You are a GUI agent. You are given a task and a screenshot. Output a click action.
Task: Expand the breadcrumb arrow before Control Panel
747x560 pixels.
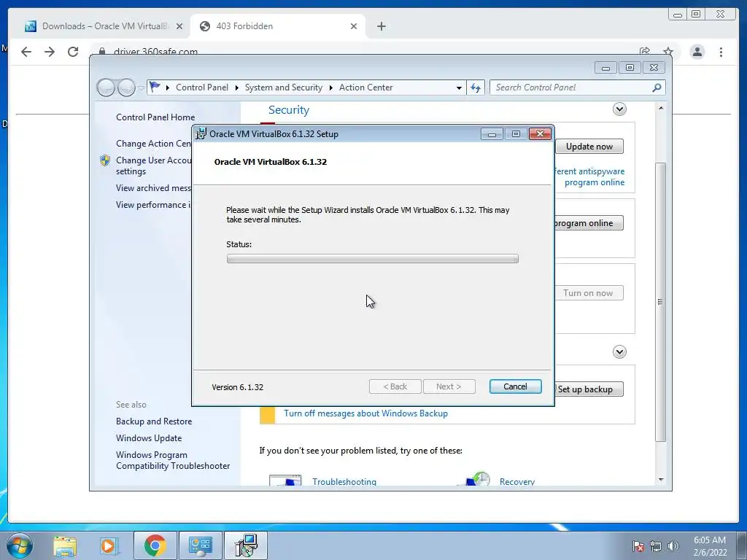click(x=168, y=87)
